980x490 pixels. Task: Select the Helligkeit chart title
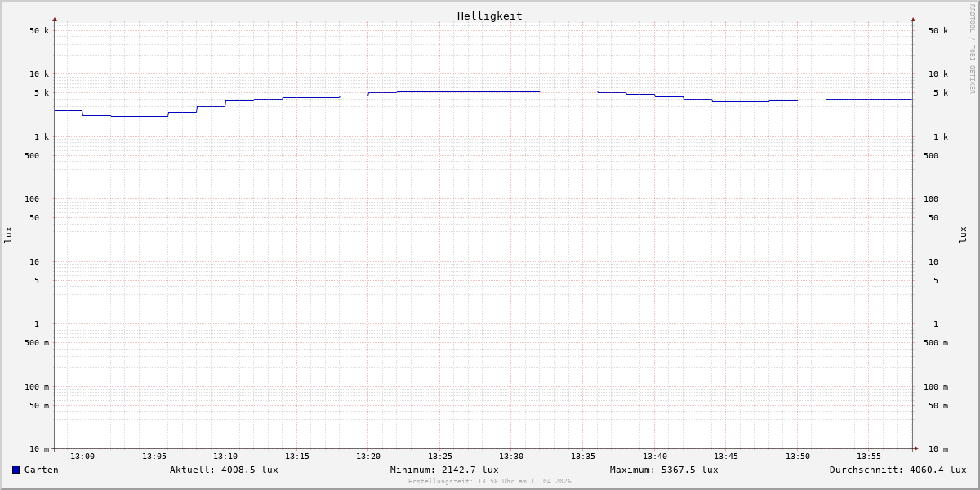pyautogui.click(x=489, y=16)
